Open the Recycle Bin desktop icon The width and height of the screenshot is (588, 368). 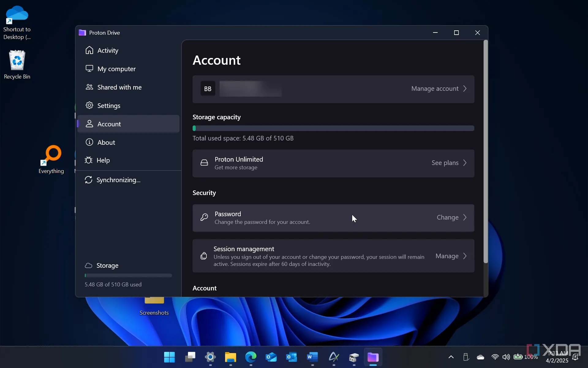coord(17,65)
